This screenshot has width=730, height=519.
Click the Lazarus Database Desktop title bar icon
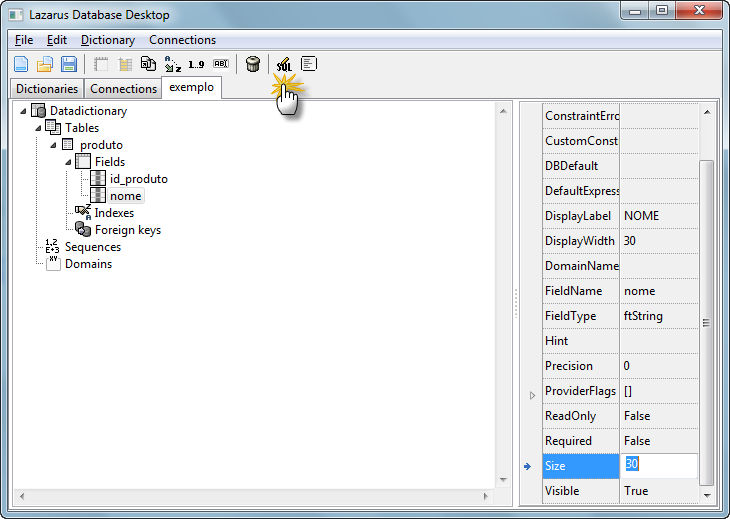coord(16,15)
